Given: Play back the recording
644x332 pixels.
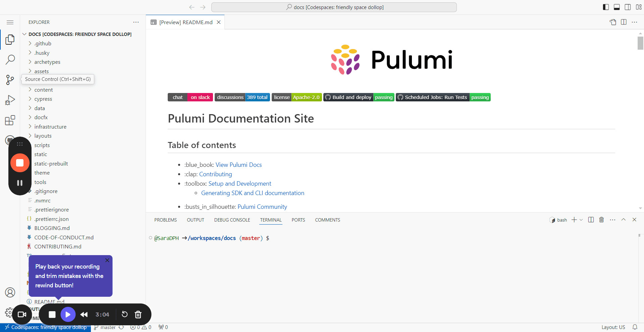Looking at the screenshot, I should pos(68,315).
